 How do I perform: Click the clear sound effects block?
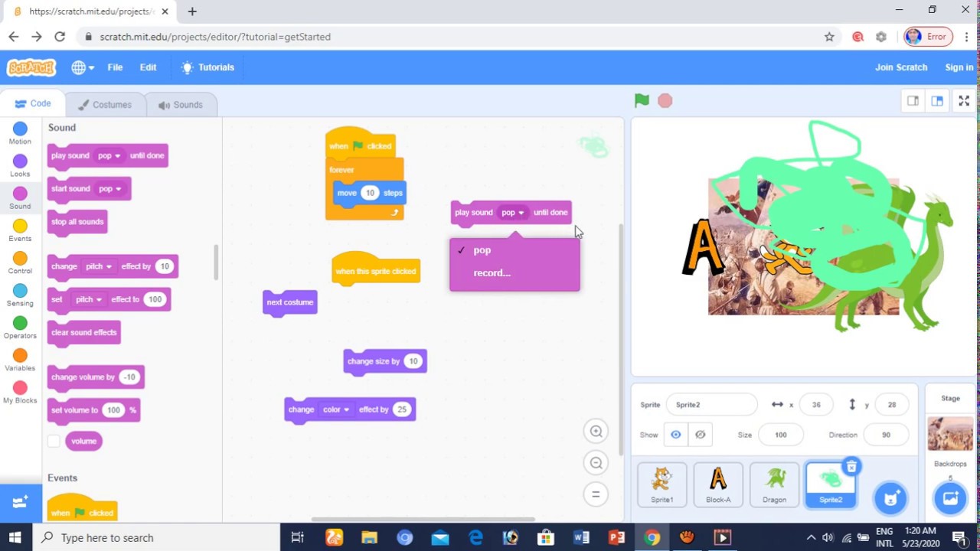coord(83,333)
